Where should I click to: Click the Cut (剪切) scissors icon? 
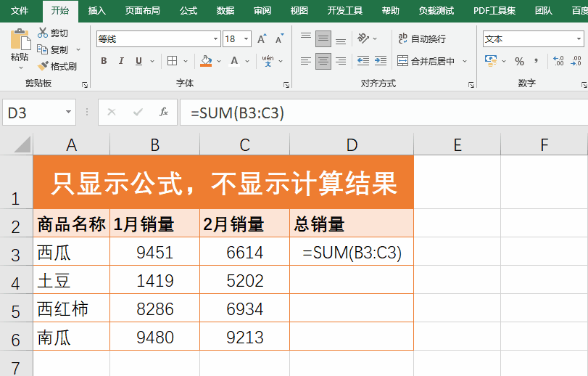(44, 33)
